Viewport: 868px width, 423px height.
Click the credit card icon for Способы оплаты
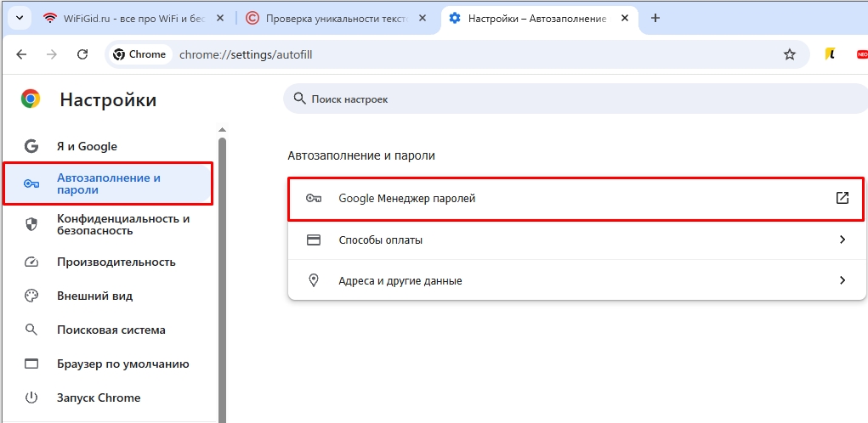point(314,240)
